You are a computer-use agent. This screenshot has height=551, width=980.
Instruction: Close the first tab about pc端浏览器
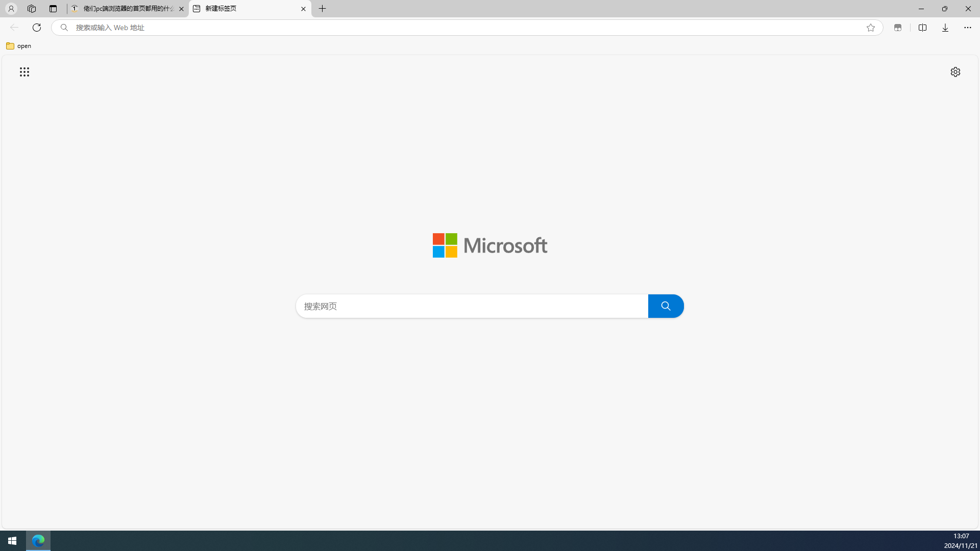181,9
